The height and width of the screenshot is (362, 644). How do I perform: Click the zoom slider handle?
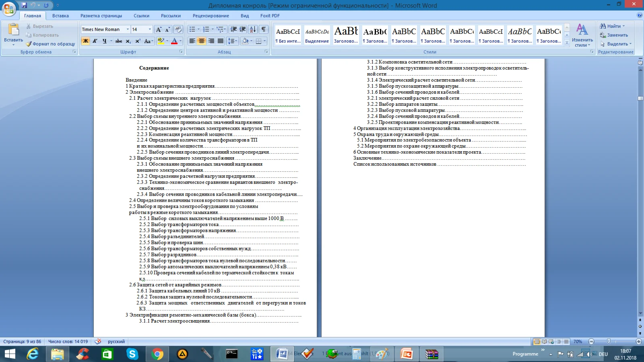(609, 341)
